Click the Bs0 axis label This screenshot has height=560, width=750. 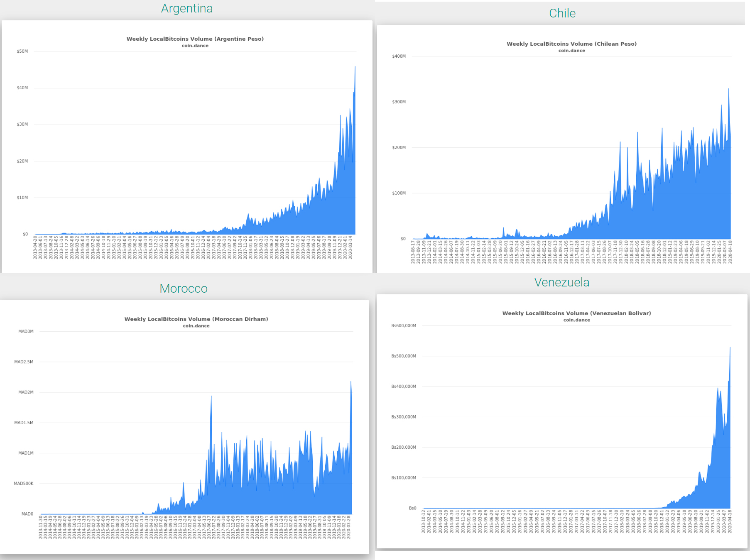(x=412, y=508)
